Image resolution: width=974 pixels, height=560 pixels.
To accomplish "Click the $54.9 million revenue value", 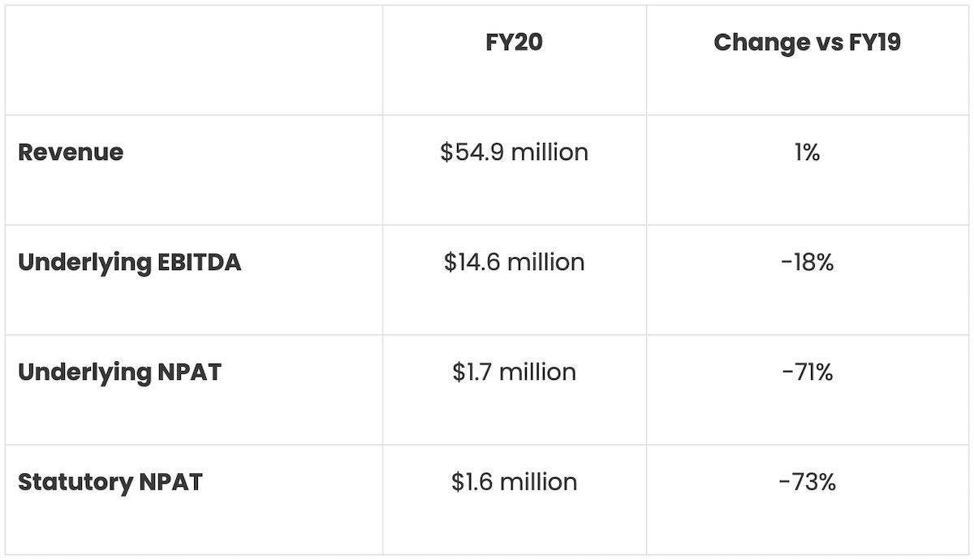I will pyautogui.click(x=514, y=153).
